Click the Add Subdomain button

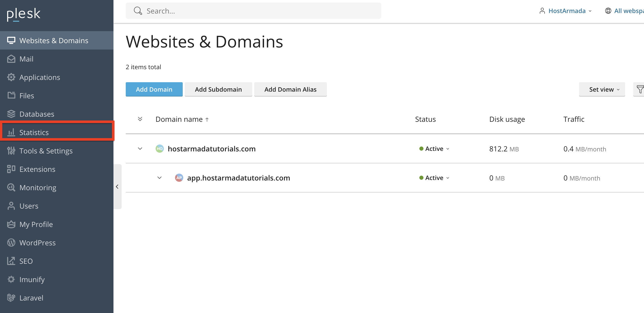pyautogui.click(x=218, y=89)
